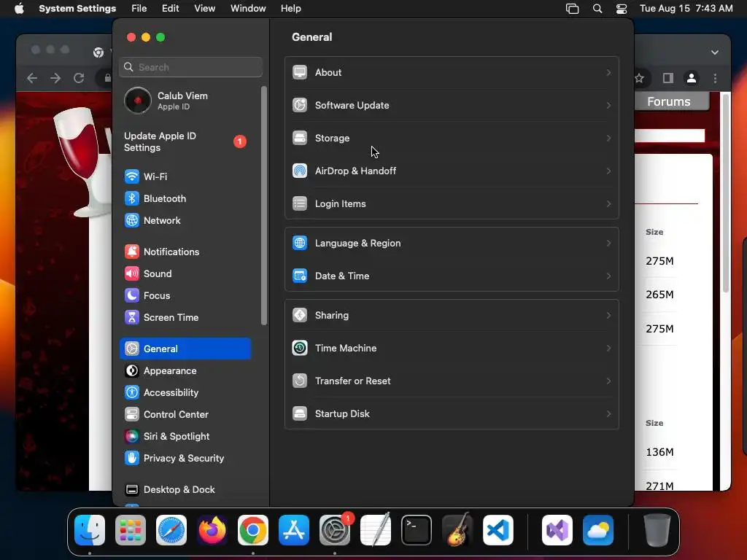The height and width of the screenshot is (560, 747).
Task: Click the Date & Time calendar icon
Action: pos(300,276)
